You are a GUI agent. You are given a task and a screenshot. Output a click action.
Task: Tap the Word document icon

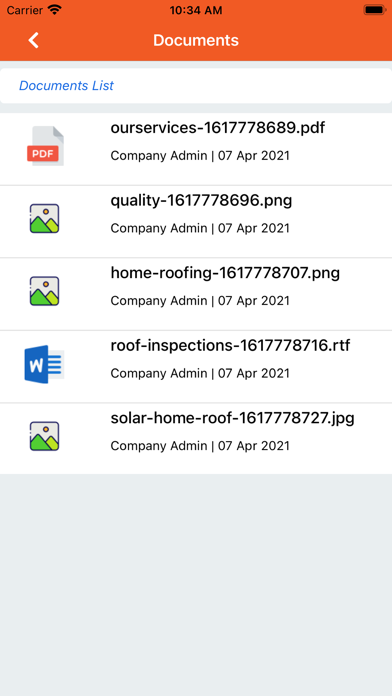pyautogui.click(x=44, y=364)
